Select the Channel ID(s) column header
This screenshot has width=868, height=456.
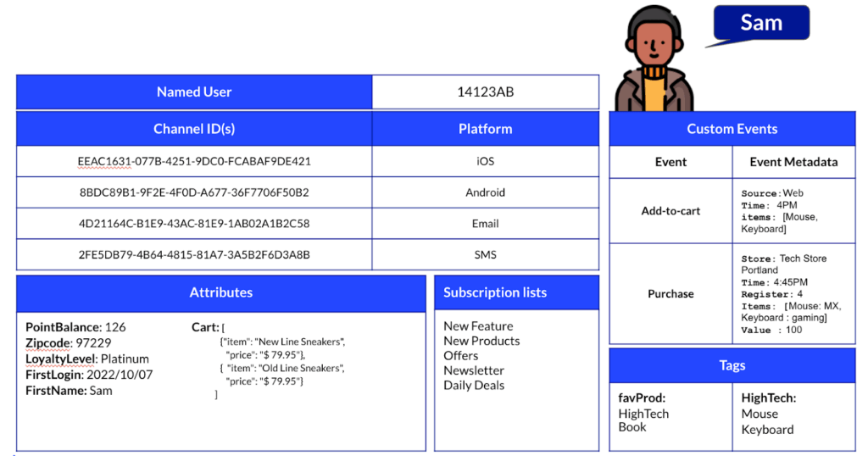point(194,129)
